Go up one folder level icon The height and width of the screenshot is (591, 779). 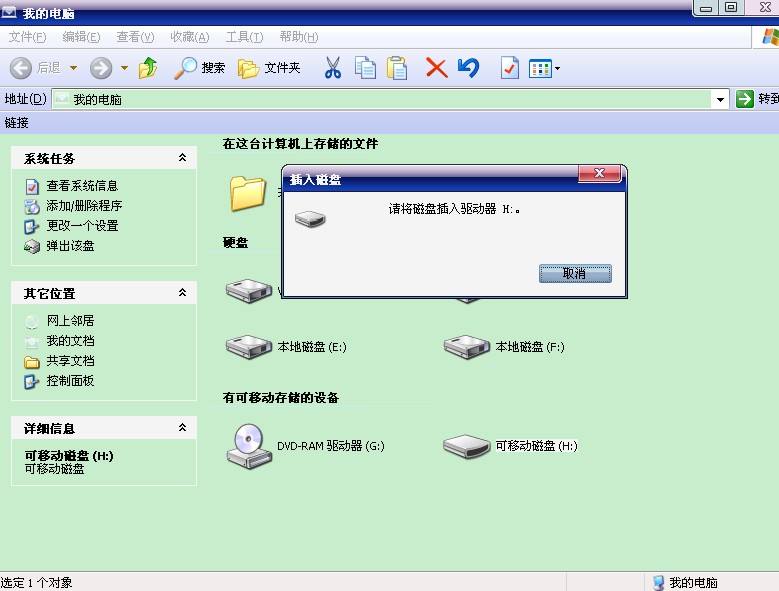pos(148,68)
